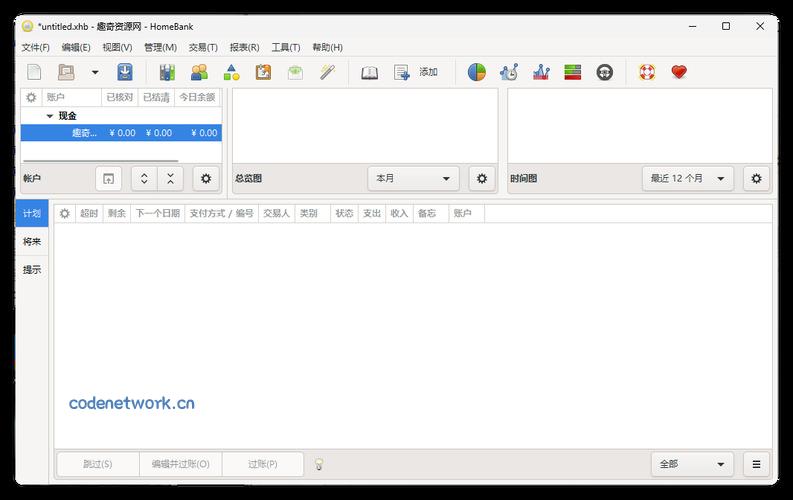Click the 账户 column header
793x500 pixels.
(71, 97)
